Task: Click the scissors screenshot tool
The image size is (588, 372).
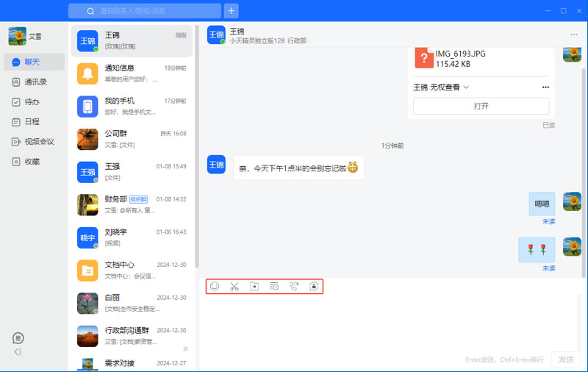Action: coord(234,287)
